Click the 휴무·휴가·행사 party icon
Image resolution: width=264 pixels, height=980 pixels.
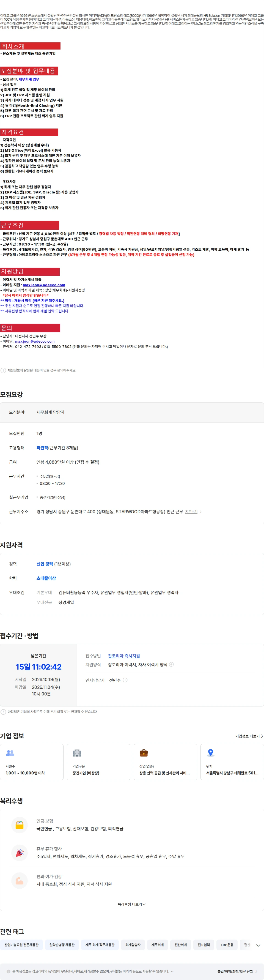(20, 853)
